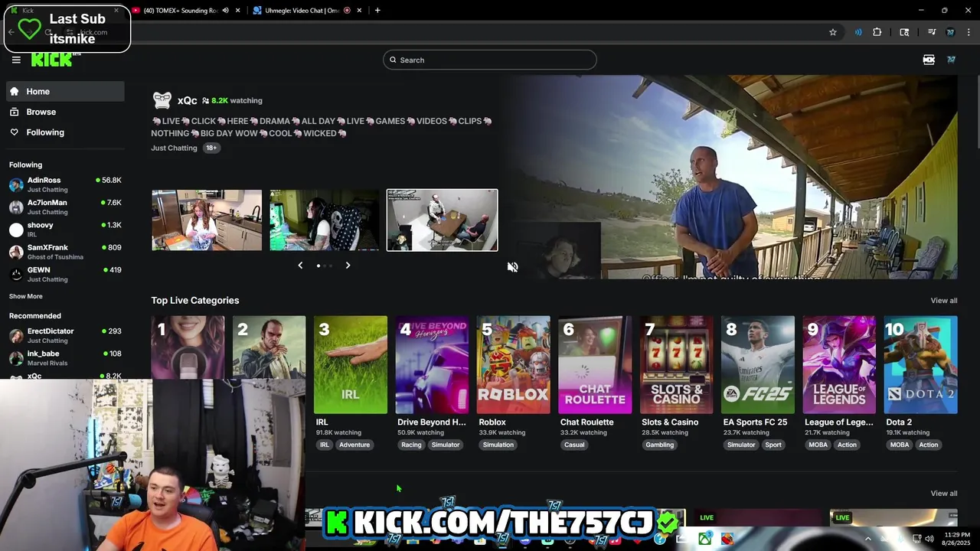The height and width of the screenshot is (551, 980).
Task: Open the number 2 ranked category card
Action: coord(269,348)
